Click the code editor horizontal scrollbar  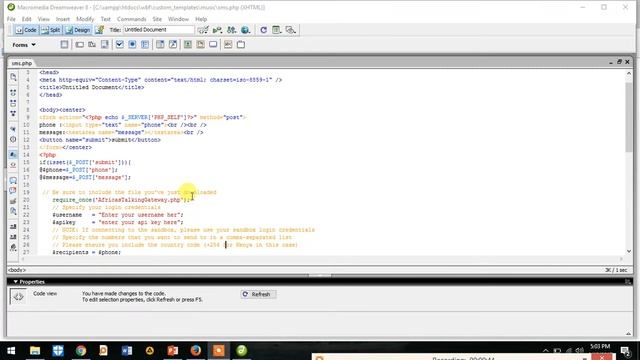(322, 259)
